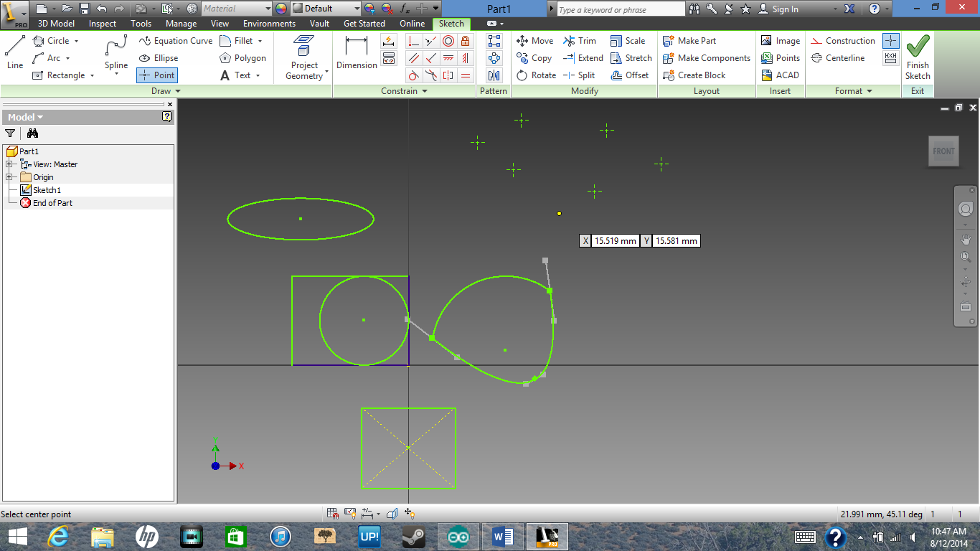Select the Offset tool
This screenshot has height=551, width=980.
[x=630, y=75]
